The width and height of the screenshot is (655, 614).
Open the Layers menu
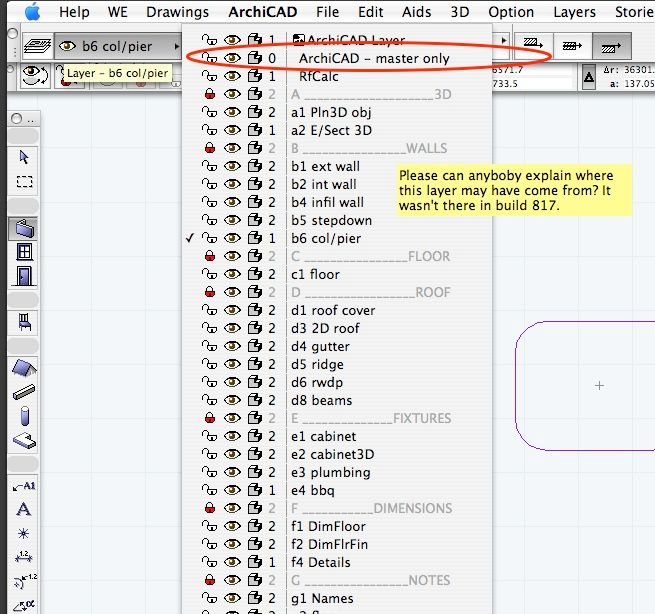coord(574,12)
